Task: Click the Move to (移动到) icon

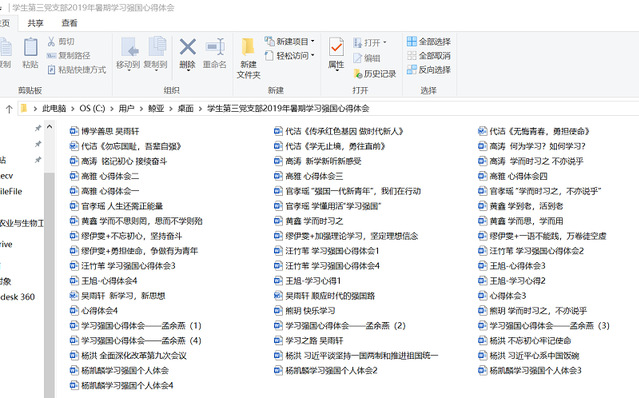Action: pos(130,47)
